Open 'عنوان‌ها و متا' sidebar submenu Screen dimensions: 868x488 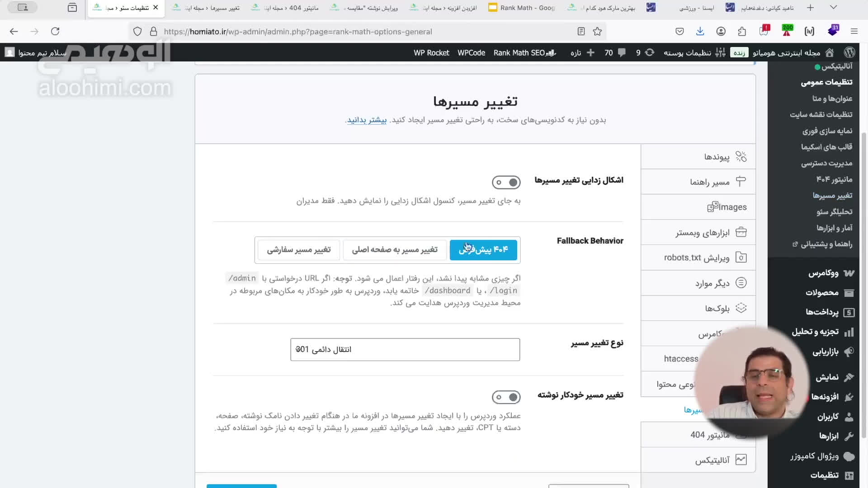point(832,99)
